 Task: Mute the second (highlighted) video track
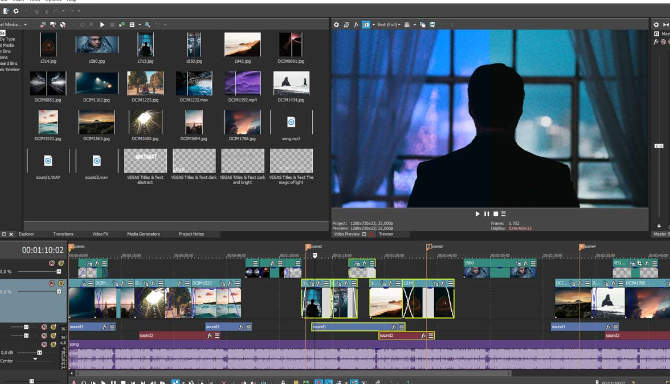[x=52, y=283]
